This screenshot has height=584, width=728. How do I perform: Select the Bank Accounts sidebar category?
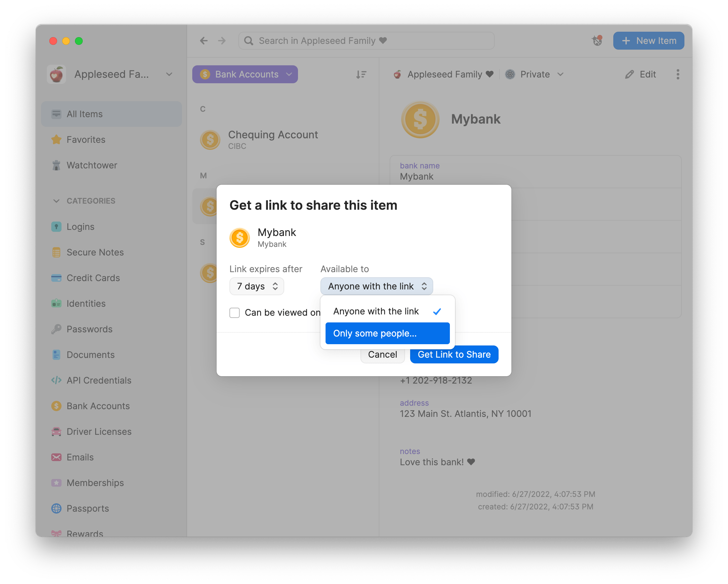[111, 406]
